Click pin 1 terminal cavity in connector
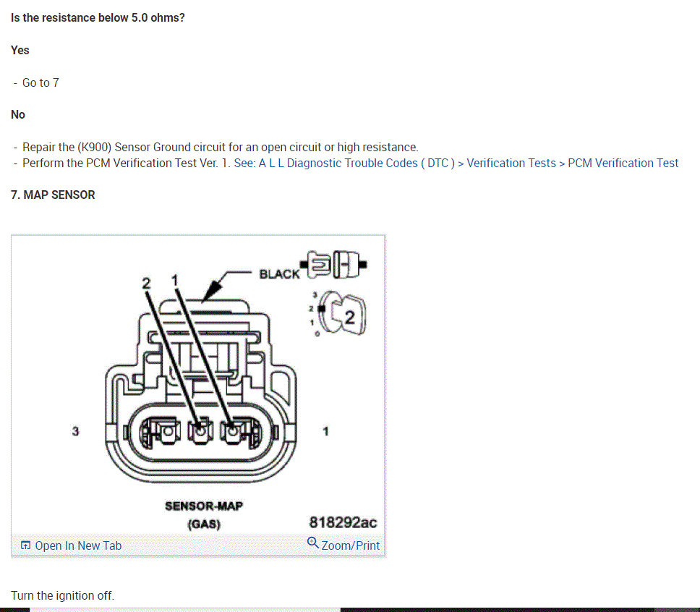This screenshot has width=700, height=612. [234, 432]
